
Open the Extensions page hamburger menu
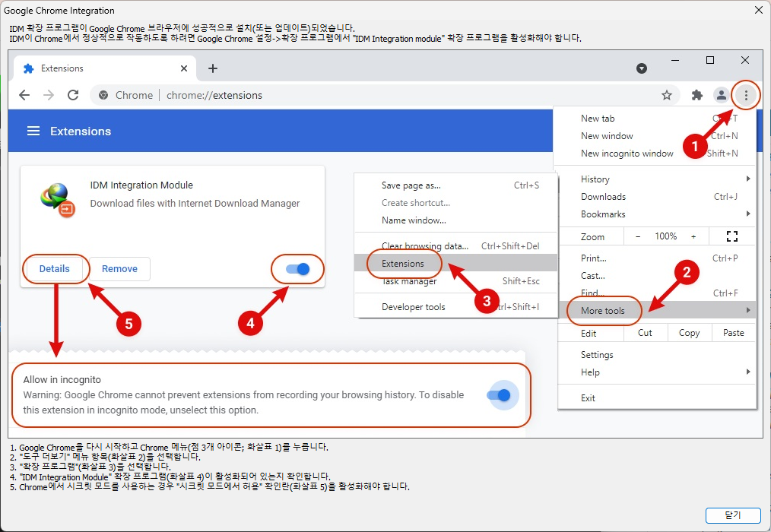(33, 131)
